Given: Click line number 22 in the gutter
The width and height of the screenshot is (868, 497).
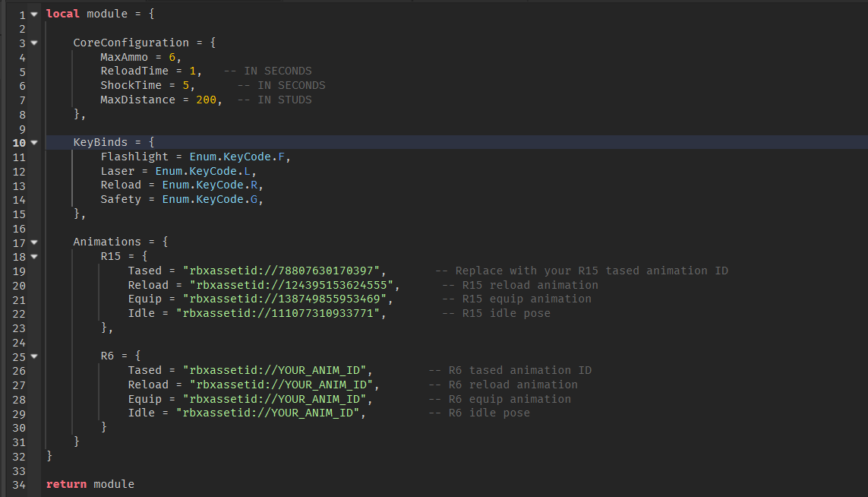Looking at the screenshot, I should 19,313.
